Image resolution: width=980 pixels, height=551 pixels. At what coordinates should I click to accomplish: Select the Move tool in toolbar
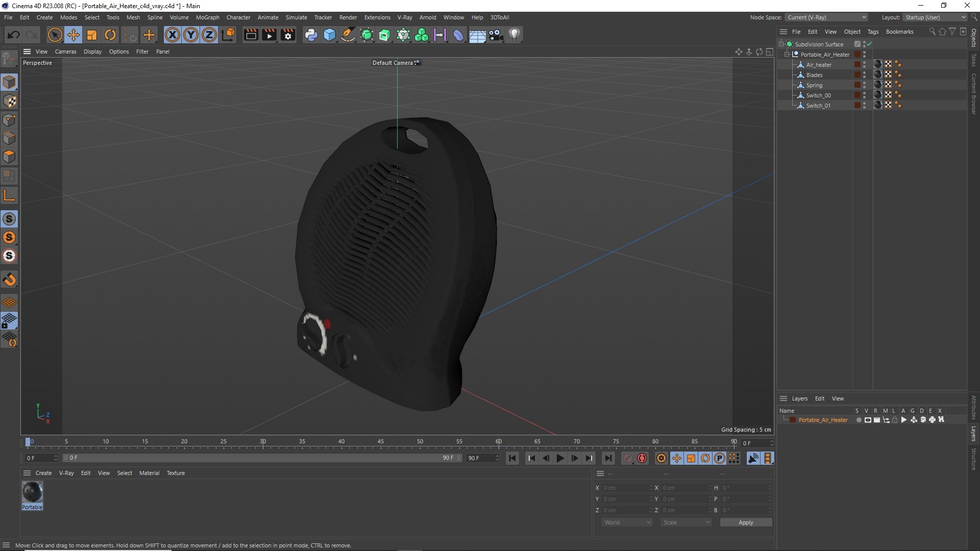coord(73,35)
